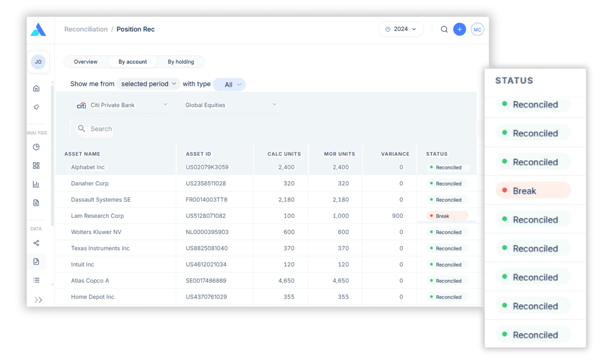The height and width of the screenshot is (364, 607).
Task: Select Dassault Systemes SE asset
Action: click(101, 200)
